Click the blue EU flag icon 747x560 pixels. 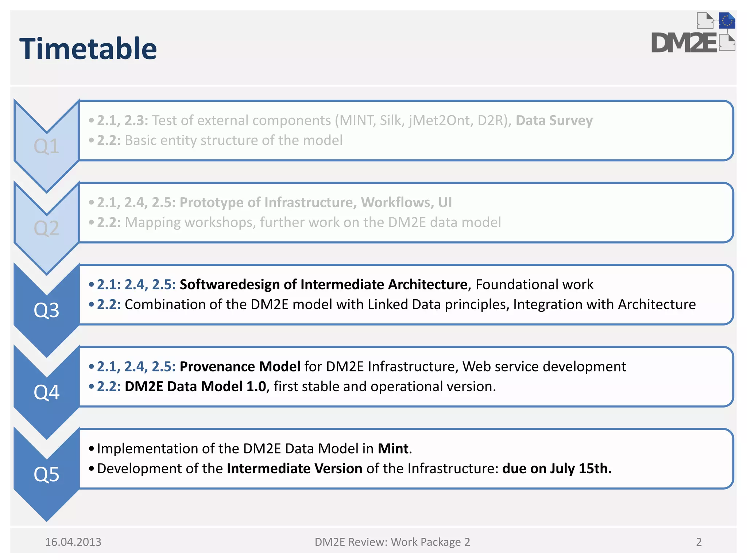[727, 20]
